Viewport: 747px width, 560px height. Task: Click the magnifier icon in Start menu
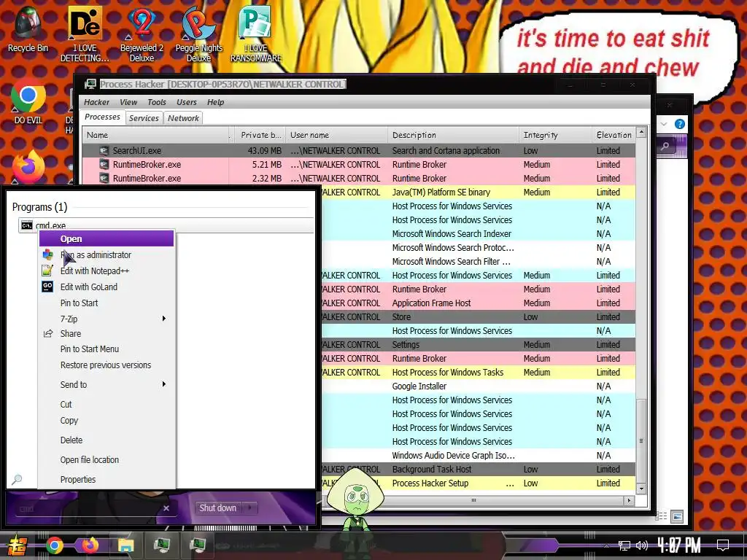pos(17,479)
